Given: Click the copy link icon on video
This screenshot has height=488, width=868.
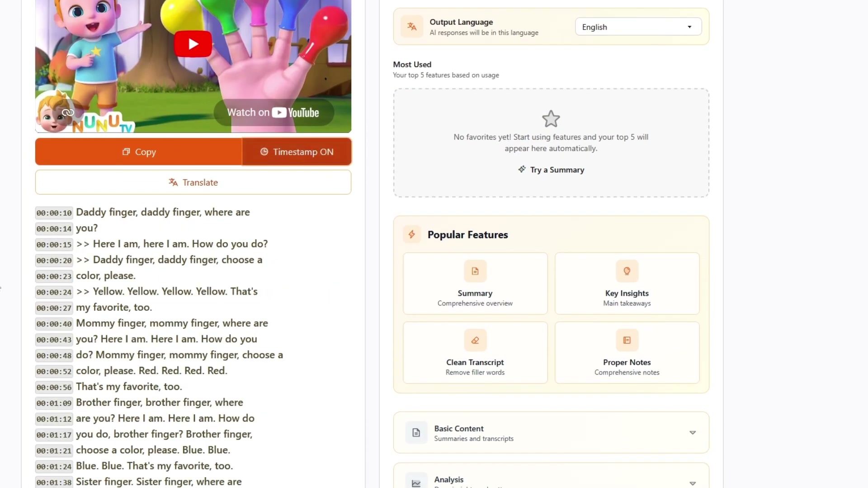Looking at the screenshot, I should (68, 113).
